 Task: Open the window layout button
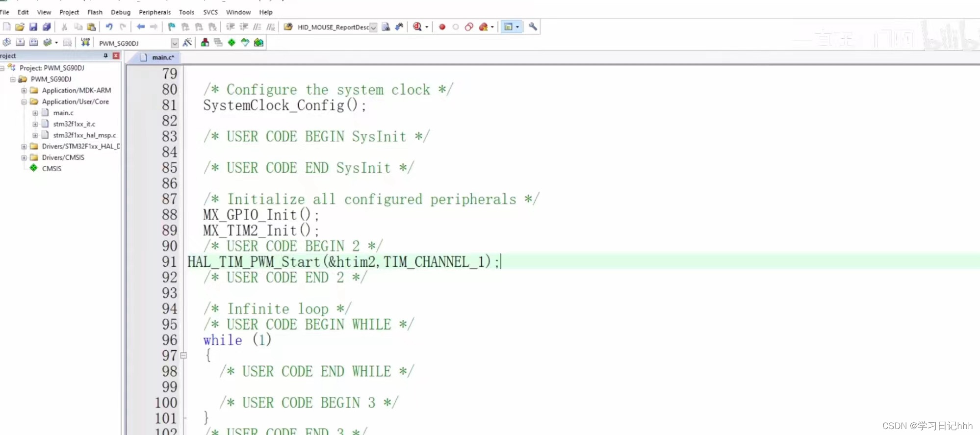[x=509, y=27]
